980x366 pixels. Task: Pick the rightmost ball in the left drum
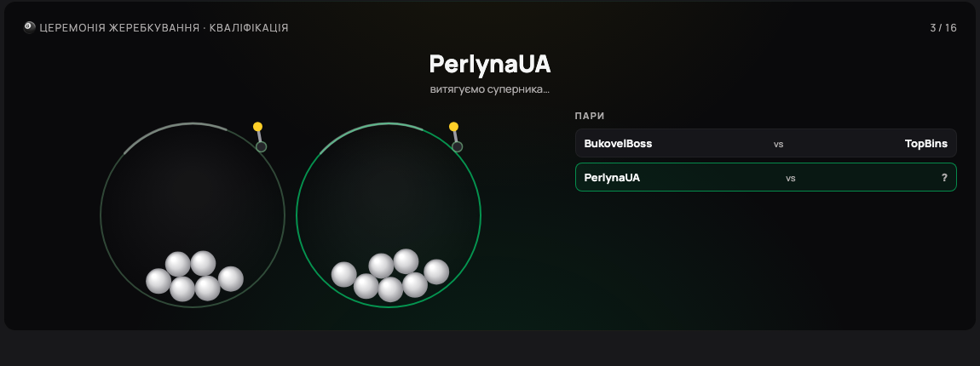231,279
